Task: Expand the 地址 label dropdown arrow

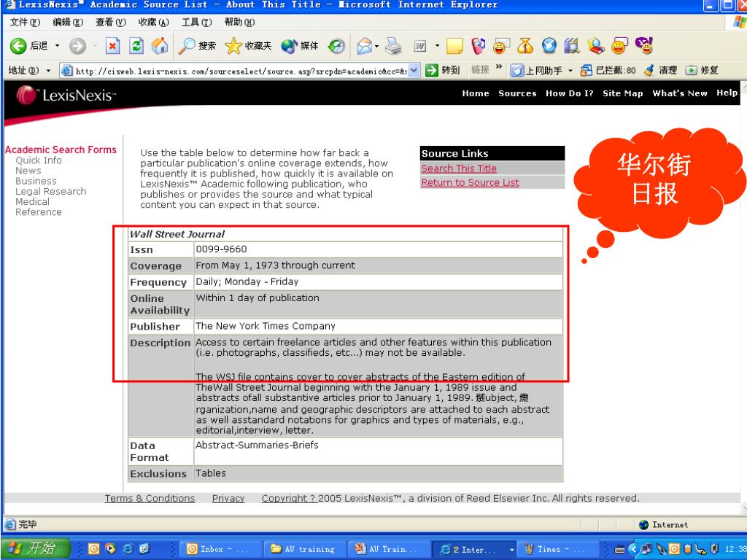Action: [48, 71]
